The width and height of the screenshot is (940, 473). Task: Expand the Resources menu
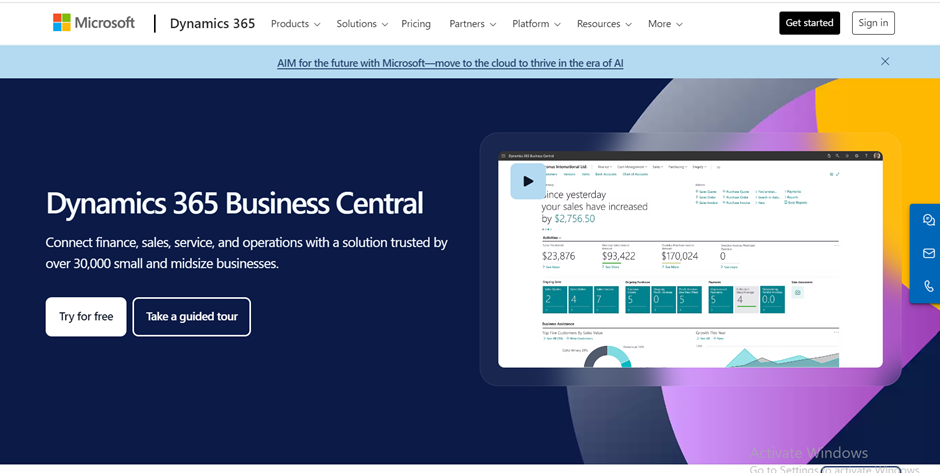pos(604,24)
